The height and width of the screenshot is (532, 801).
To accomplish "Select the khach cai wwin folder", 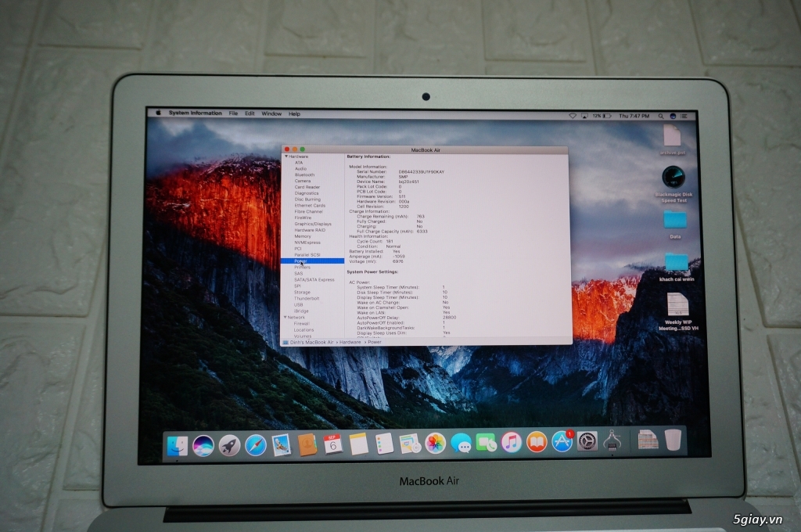I will (677, 268).
